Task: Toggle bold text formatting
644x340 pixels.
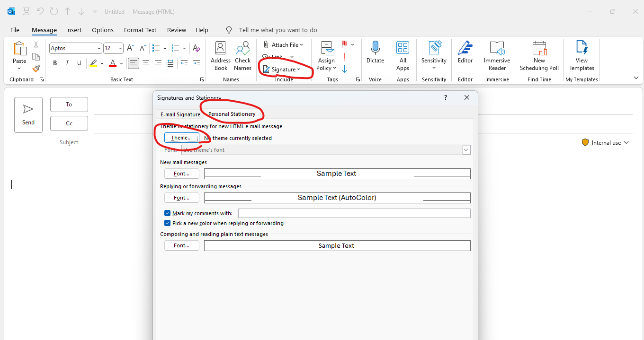Action: click(54, 63)
